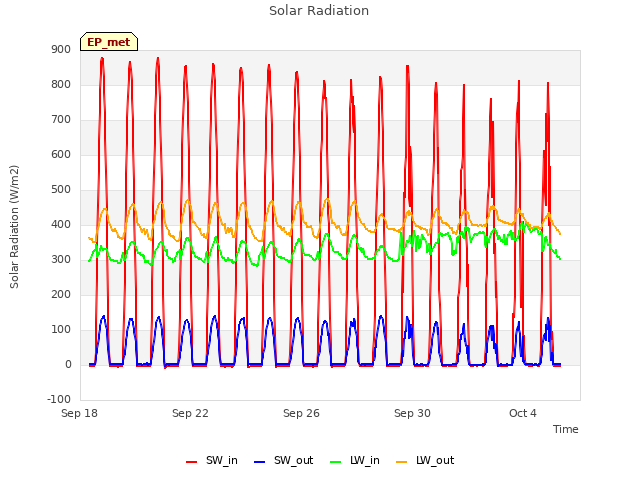This screenshot has height=480, width=640.
Task: Click the Oct 4 x-axis tick label
Action: [x=523, y=413]
